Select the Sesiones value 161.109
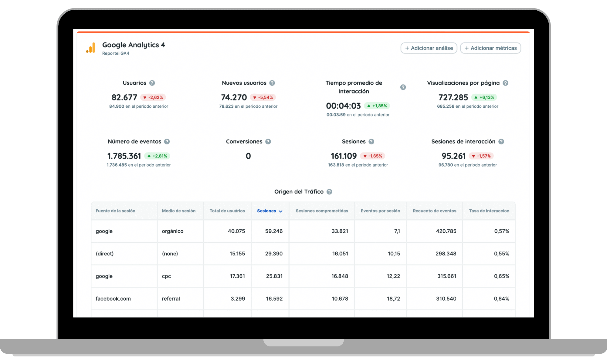Image resolution: width=607 pixels, height=364 pixels. tap(344, 156)
